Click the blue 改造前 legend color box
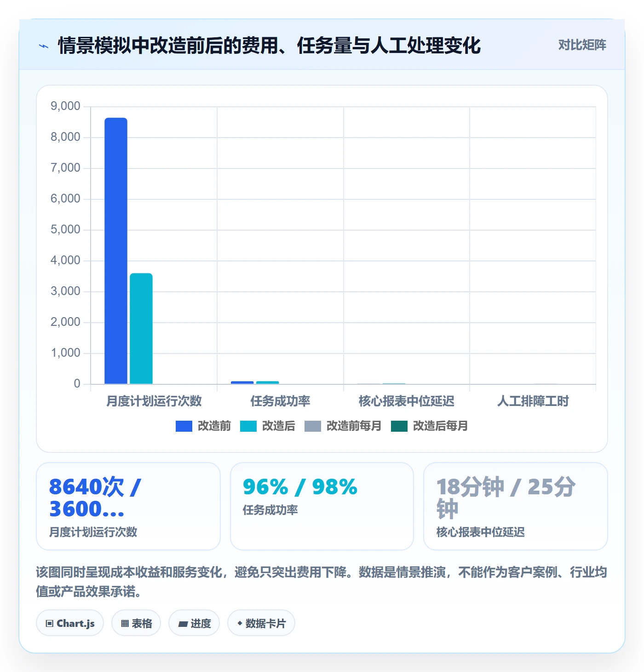Image resolution: width=644 pixels, height=672 pixels. click(184, 426)
